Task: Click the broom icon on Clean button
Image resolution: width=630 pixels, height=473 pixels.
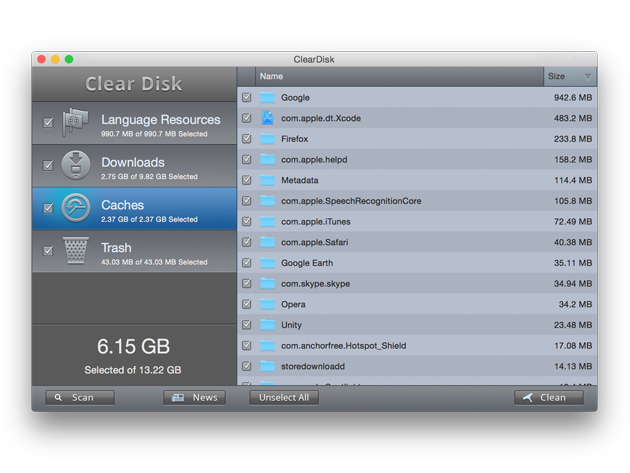Action: [x=528, y=397]
